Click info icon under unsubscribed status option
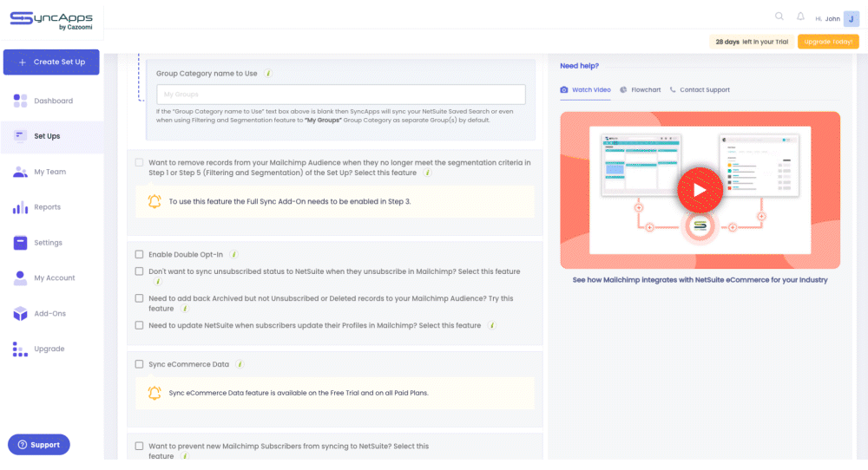This screenshot has height=470, width=868. click(x=157, y=282)
